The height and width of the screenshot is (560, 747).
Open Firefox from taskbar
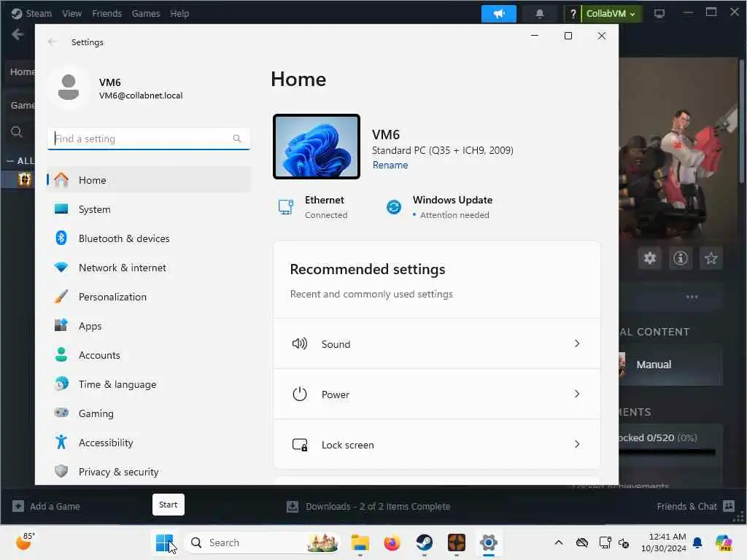pyautogui.click(x=392, y=542)
